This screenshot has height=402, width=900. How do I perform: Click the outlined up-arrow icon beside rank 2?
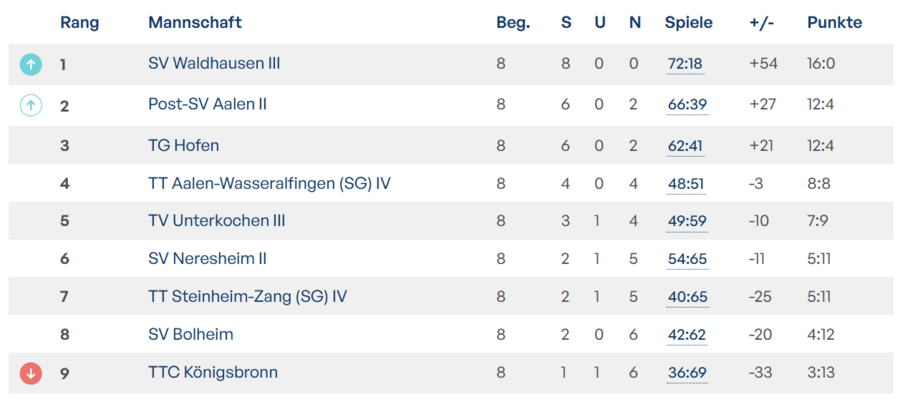[31, 104]
